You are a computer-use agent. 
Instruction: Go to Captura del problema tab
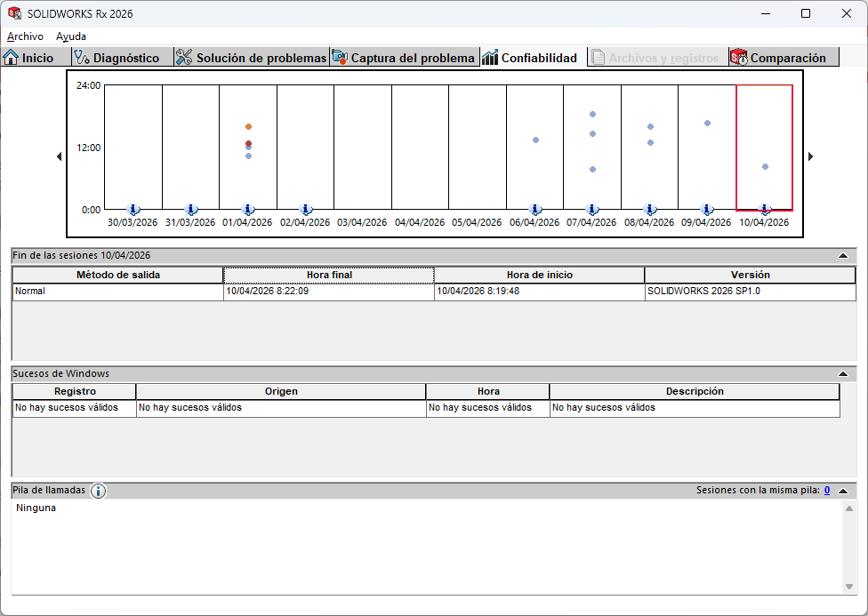pyautogui.click(x=404, y=58)
